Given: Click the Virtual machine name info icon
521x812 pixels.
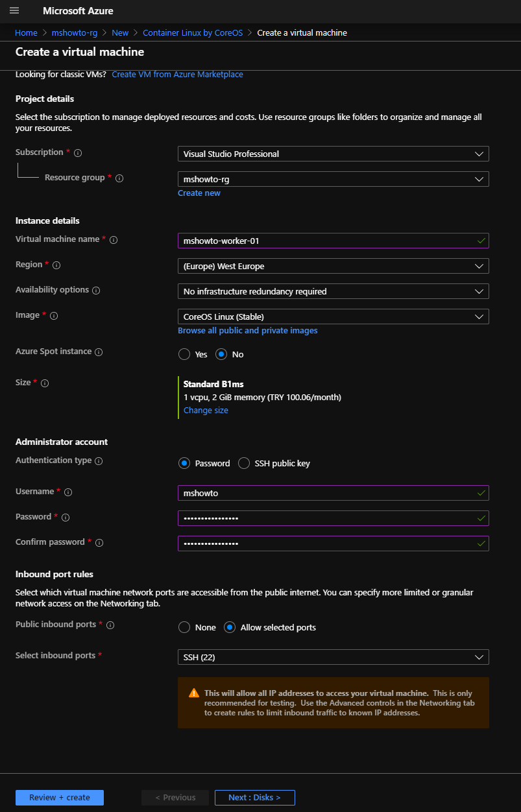Looking at the screenshot, I should click(x=114, y=240).
